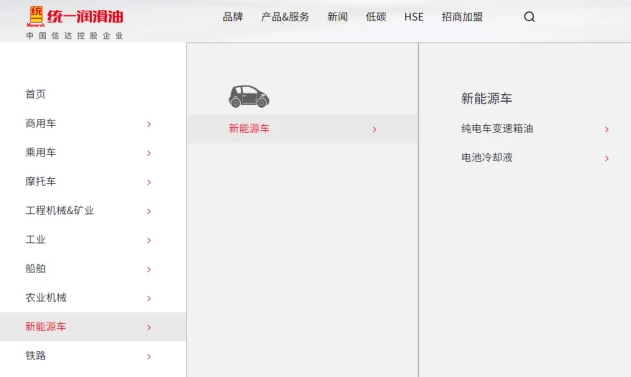Viewport: 631px width, 377px height.
Task: Expand the 乘用车 category arrow
Action: pos(149,153)
